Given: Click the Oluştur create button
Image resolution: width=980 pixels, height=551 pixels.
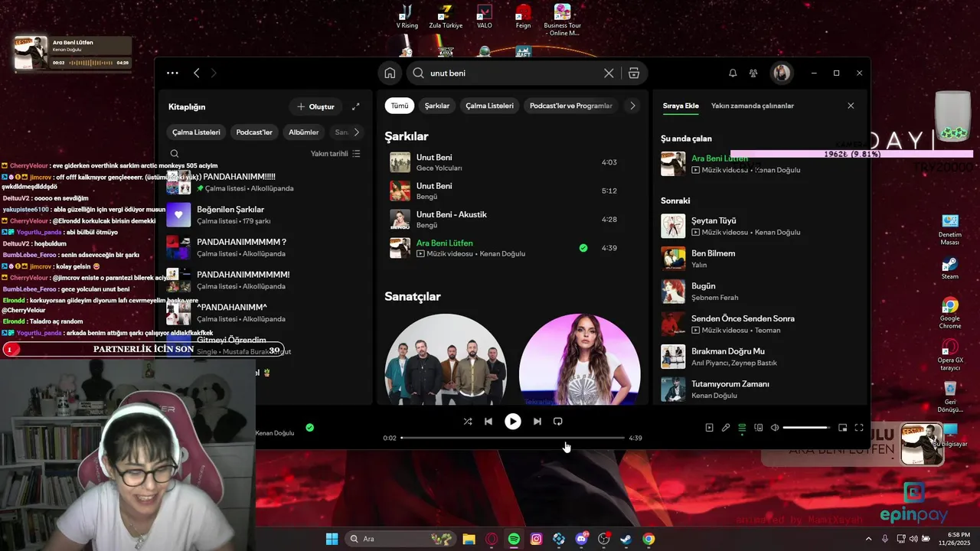Looking at the screenshot, I should click(x=315, y=107).
